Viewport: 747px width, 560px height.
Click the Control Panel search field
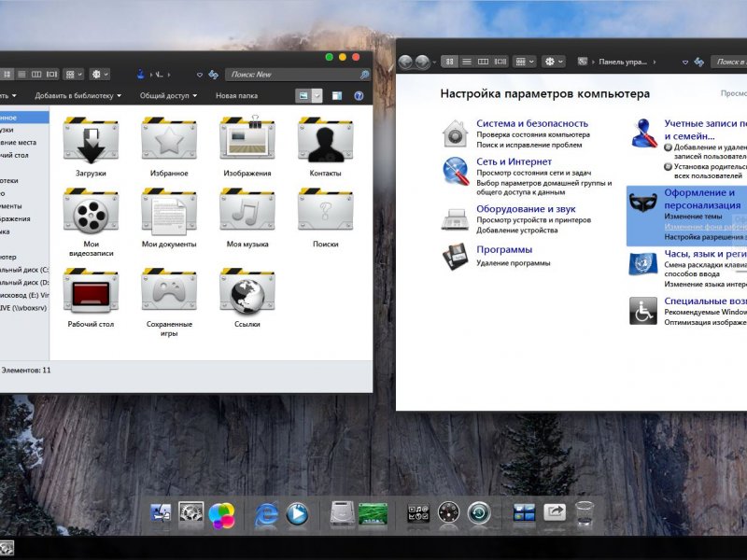point(729,62)
